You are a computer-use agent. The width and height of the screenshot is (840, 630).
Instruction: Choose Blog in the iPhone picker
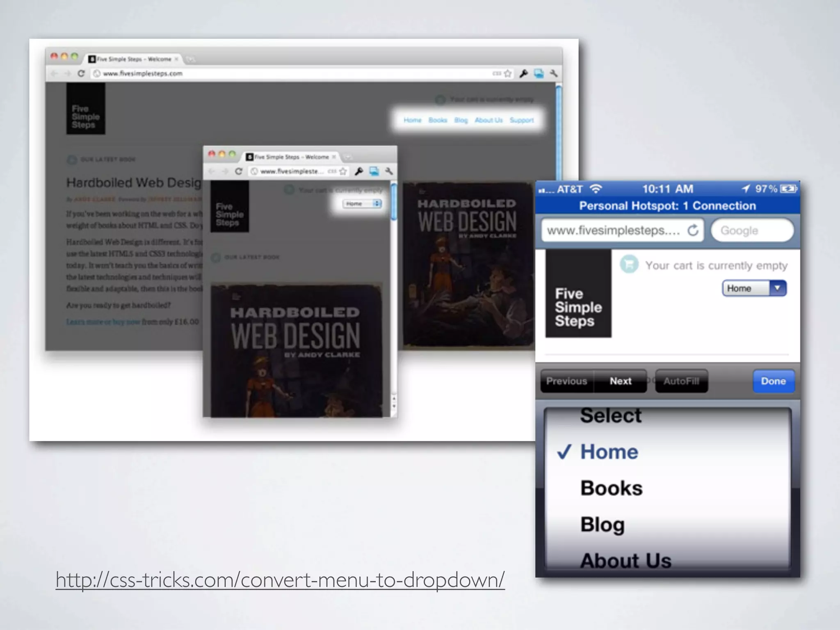click(603, 524)
